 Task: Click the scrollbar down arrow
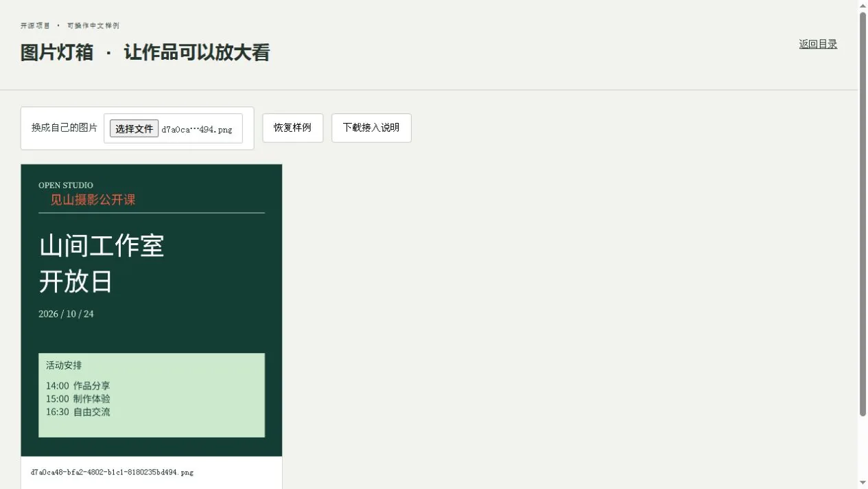pos(863,484)
